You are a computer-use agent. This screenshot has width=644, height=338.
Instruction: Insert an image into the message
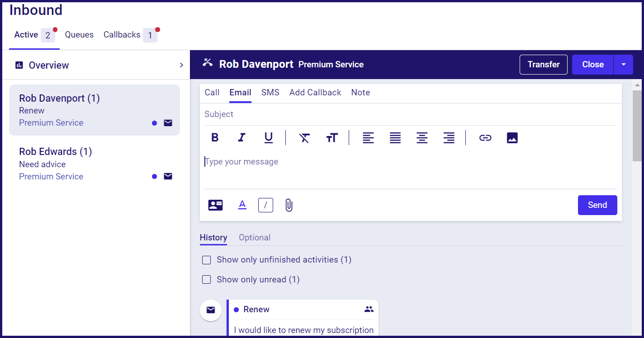point(512,138)
